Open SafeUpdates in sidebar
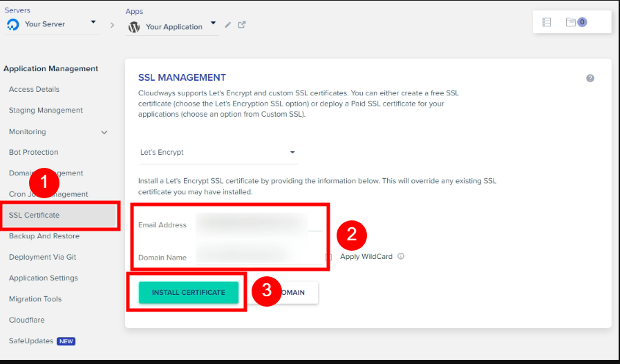The width and height of the screenshot is (620, 364). coord(31,341)
